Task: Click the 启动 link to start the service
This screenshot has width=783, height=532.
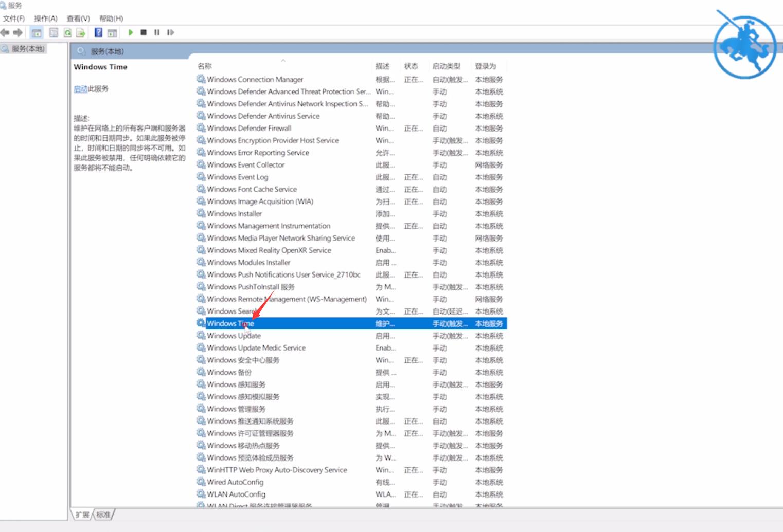Action: [80, 89]
